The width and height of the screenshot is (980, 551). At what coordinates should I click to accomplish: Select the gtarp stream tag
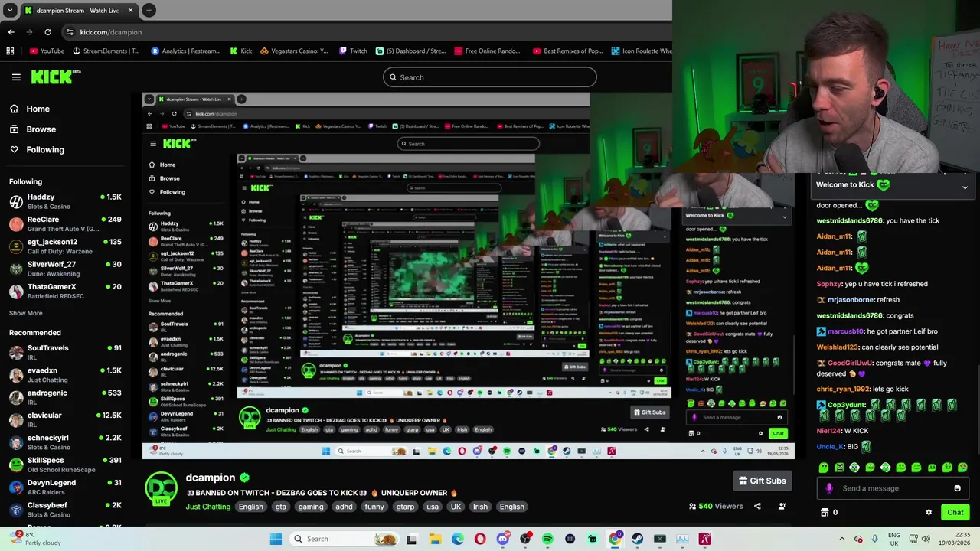click(405, 507)
